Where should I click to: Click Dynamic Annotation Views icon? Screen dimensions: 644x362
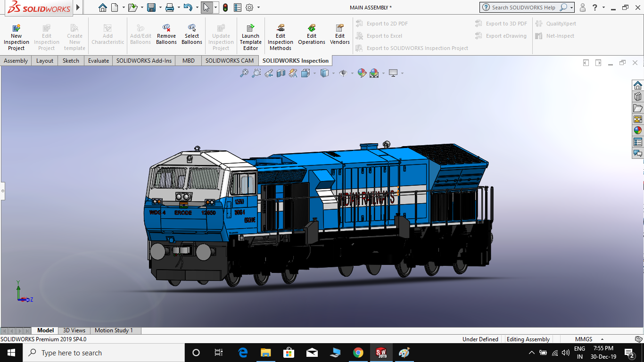pyautogui.click(x=293, y=73)
